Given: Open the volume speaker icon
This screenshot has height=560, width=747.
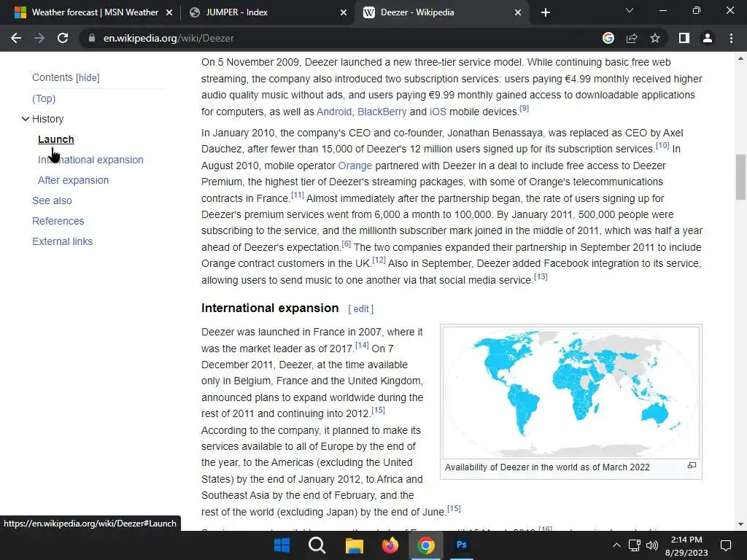Looking at the screenshot, I should [651, 545].
